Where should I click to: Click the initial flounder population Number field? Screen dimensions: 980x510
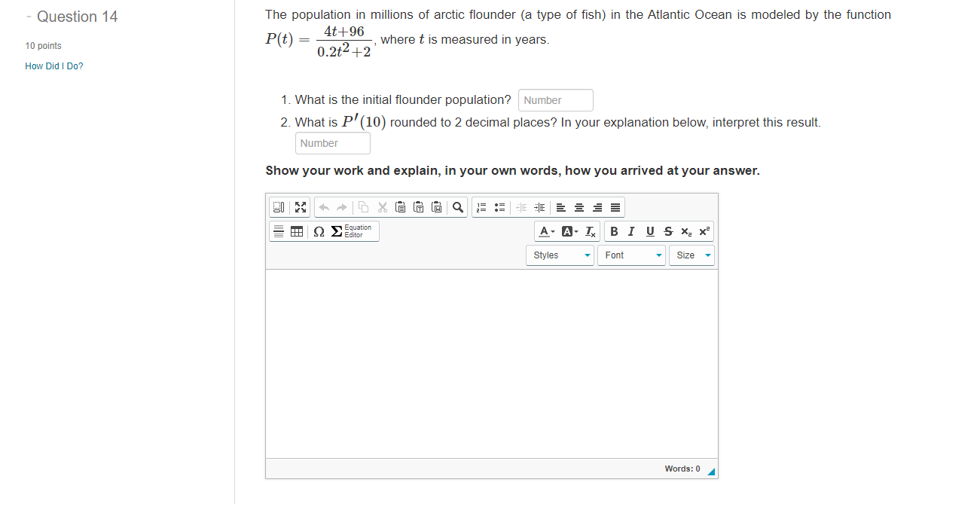coord(555,99)
